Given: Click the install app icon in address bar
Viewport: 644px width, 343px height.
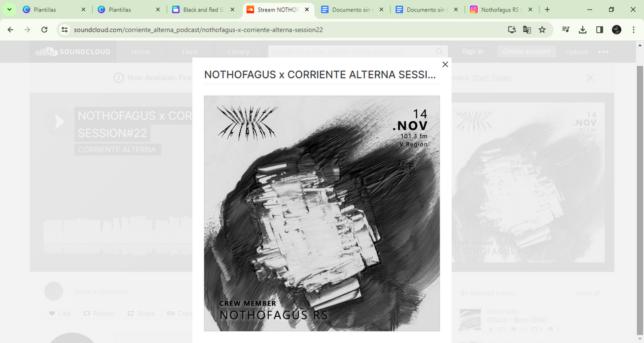Looking at the screenshot, I should [x=511, y=30].
